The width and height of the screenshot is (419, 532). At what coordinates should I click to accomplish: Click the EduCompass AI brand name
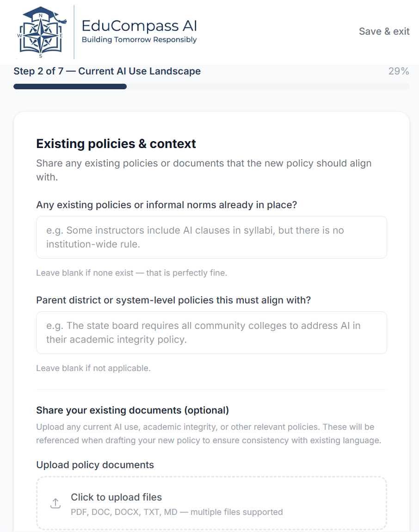[140, 26]
